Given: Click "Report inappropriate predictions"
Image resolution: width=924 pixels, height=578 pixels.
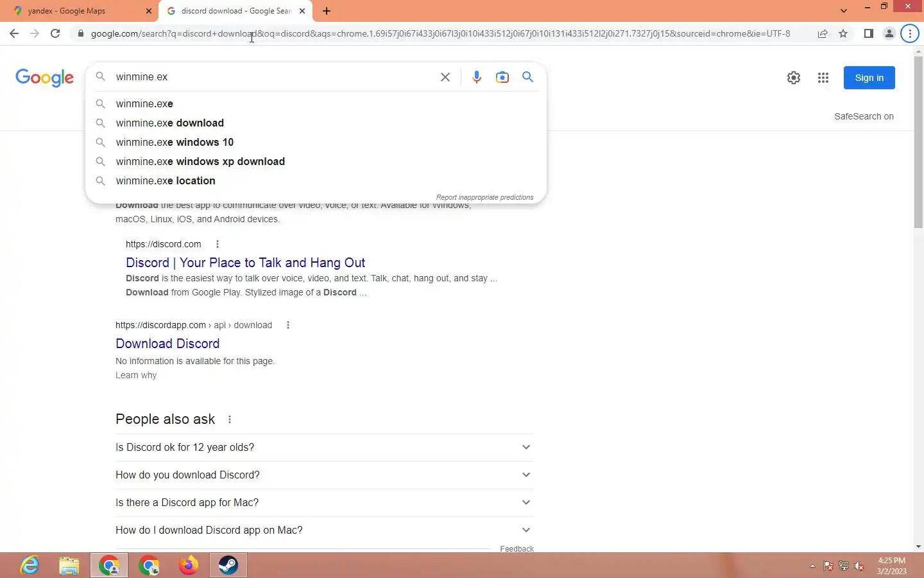Looking at the screenshot, I should pyautogui.click(x=484, y=197).
